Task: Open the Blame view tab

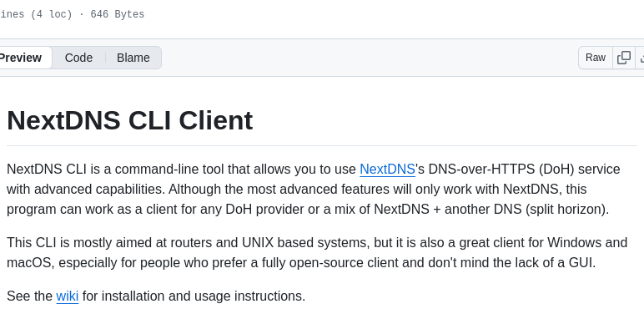Action: point(133,58)
